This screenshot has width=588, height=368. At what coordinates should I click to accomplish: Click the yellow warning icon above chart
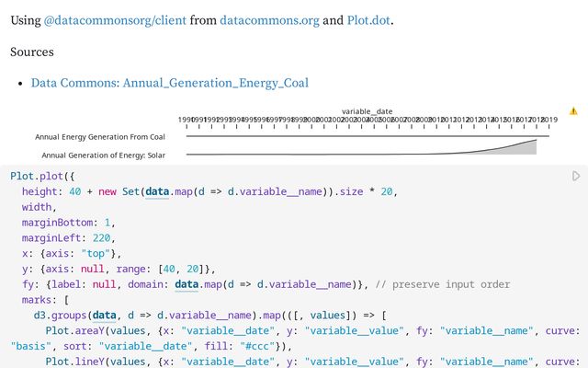click(x=573, y=110)
